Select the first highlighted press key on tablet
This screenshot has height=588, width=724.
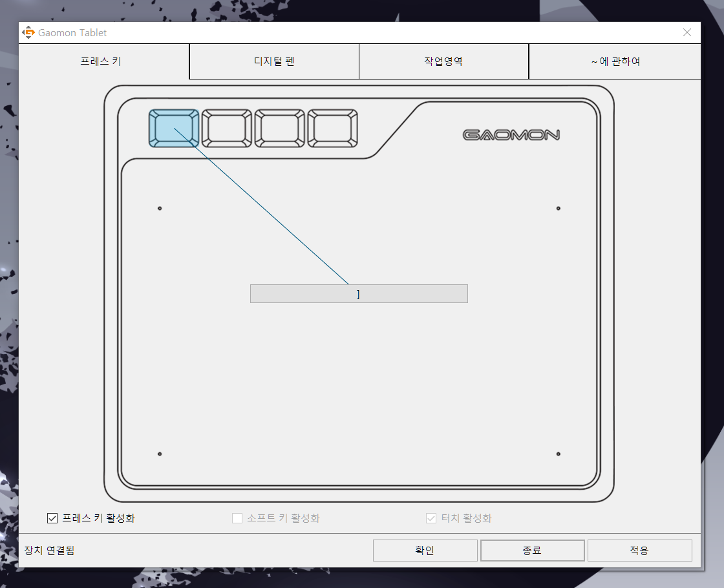pyautogui.click(x=174, y=129)
